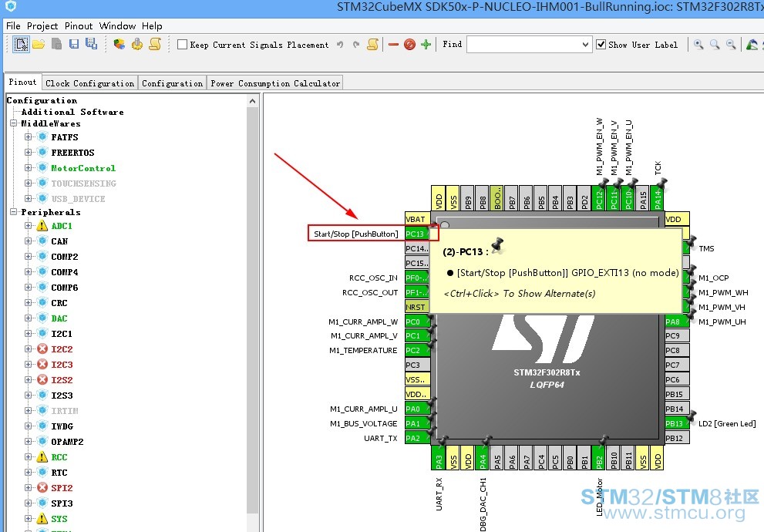Expand the OPAMP2 peripheral node

(x=29, y=441)
